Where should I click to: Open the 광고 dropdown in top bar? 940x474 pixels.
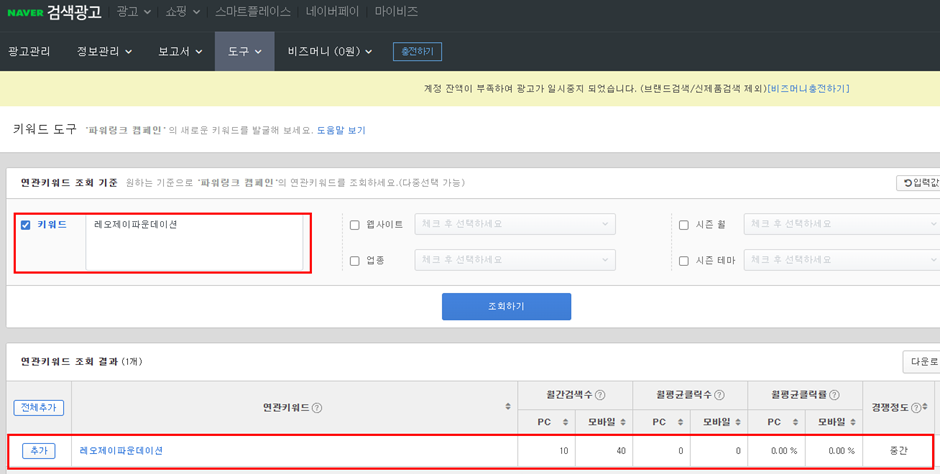point(134,12)
